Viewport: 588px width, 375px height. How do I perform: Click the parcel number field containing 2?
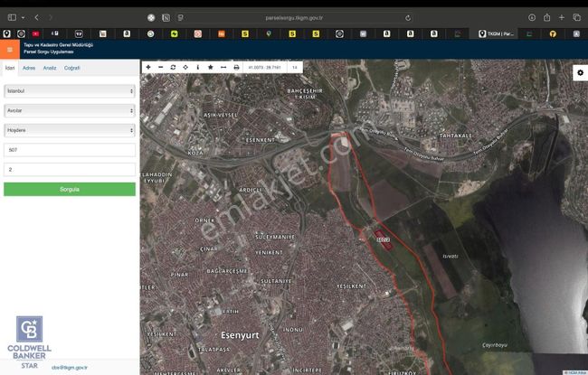point(70,169)
